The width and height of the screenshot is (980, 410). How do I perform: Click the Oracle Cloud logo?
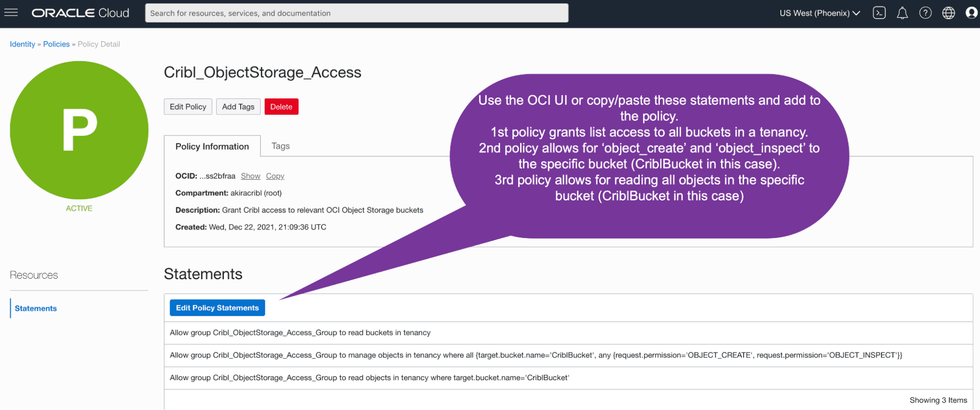point(80,13)
